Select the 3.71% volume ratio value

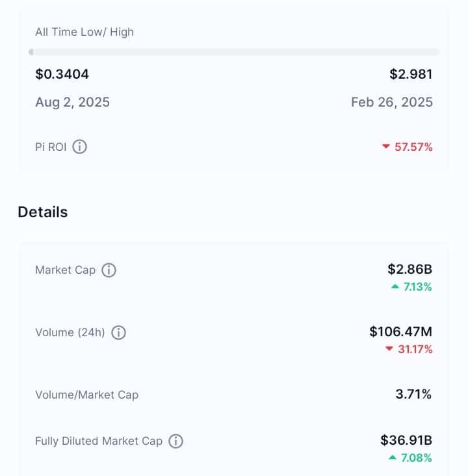[413, 394]
